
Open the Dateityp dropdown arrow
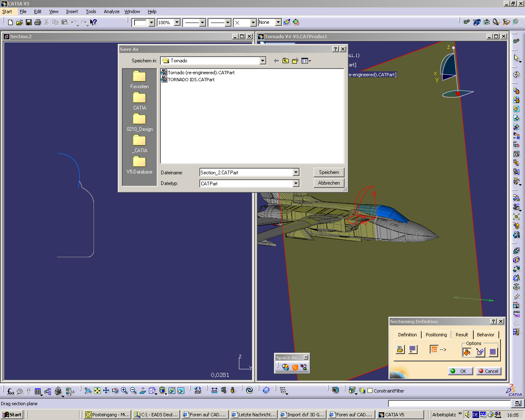coord(296,184)
